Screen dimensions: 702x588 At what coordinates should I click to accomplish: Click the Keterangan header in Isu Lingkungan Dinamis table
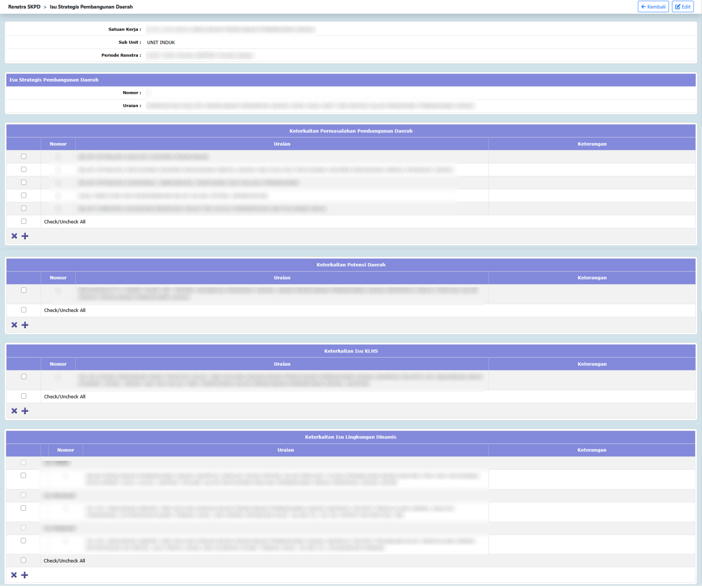click(x=592, y=450)
